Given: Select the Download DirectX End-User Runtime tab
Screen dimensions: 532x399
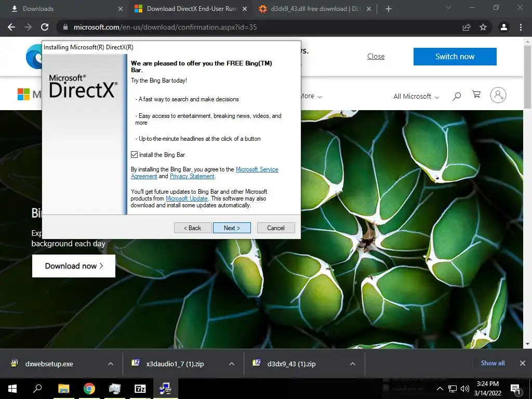Looking at the screenshot, I should [x=192, y=9].
